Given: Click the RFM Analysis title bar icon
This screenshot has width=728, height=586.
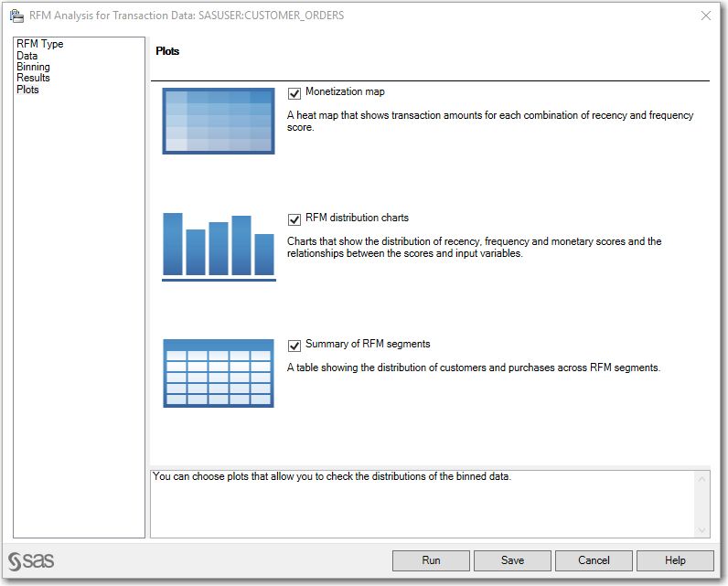Looking at the screenshot, I should tap(16, 16).
